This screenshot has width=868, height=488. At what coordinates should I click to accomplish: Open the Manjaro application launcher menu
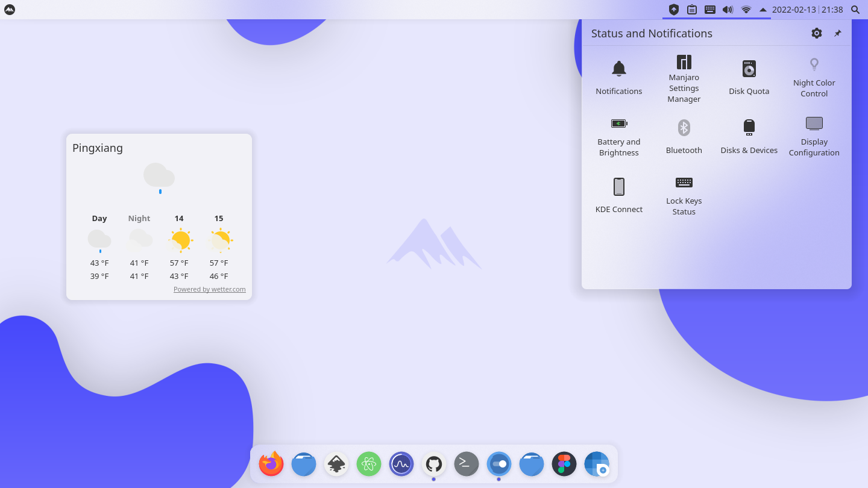pyautogui.click(x=10, y=10)
